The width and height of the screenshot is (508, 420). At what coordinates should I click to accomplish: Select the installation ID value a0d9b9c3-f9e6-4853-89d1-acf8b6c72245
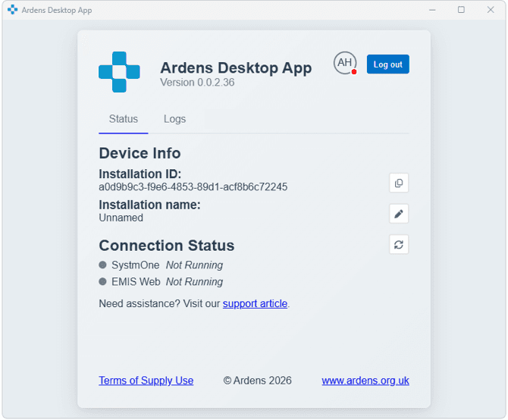193,186
